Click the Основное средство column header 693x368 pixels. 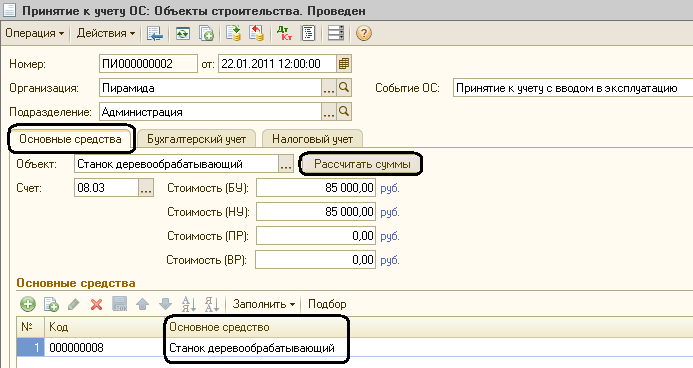coord(429,327)
